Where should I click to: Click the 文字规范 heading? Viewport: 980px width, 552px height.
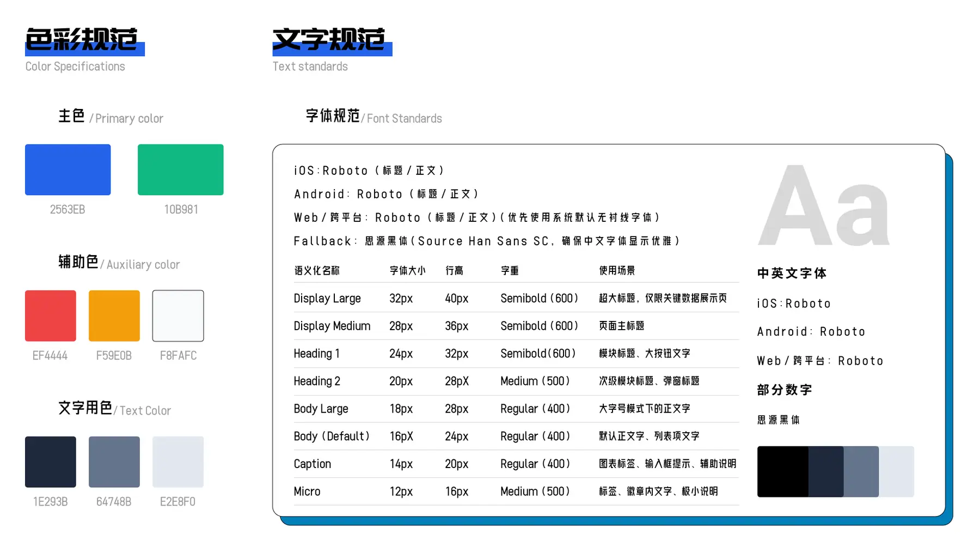[x=329, y=39]
